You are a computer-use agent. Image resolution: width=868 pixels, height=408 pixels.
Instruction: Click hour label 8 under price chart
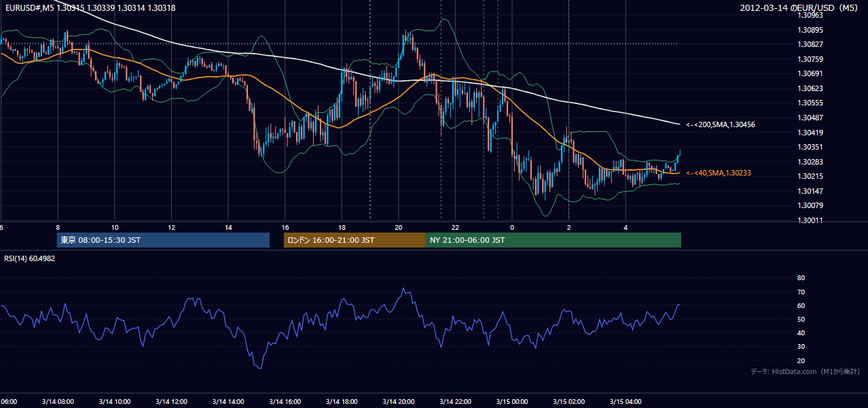(x=58, y=228)
